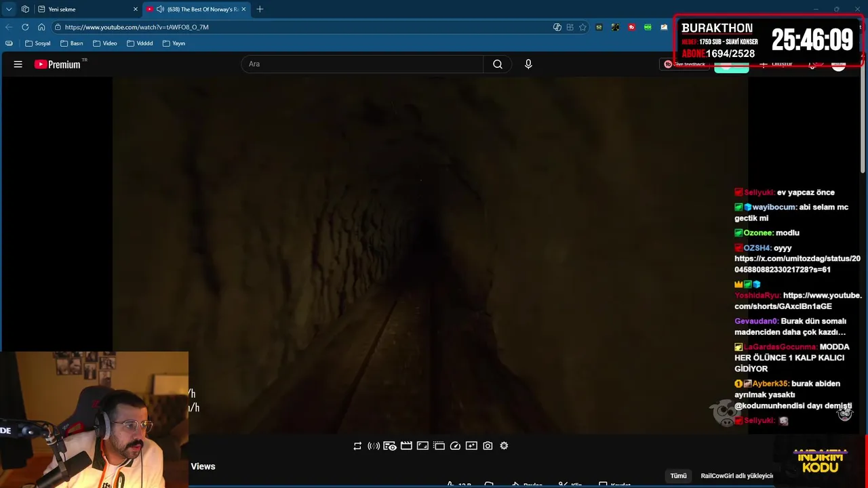Click the Ayberk35 chat username
This screenshot has height=488, width=868.
770,384
